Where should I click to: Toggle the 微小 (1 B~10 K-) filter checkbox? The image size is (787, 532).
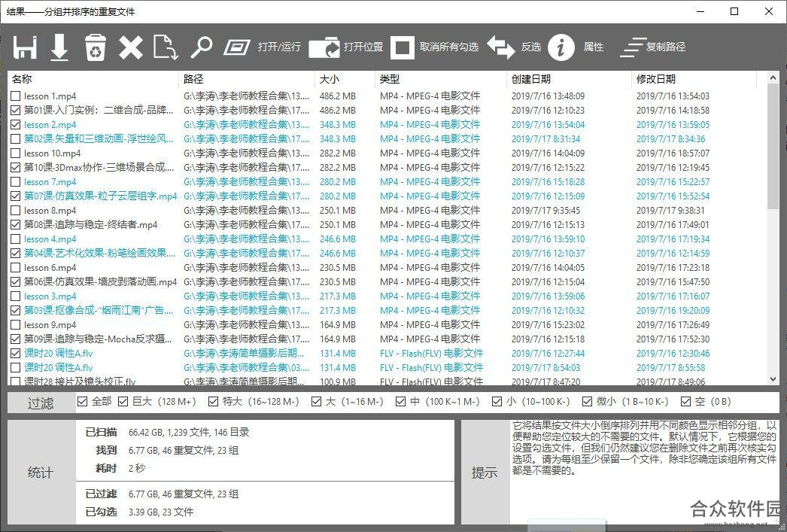coord(587,402)
